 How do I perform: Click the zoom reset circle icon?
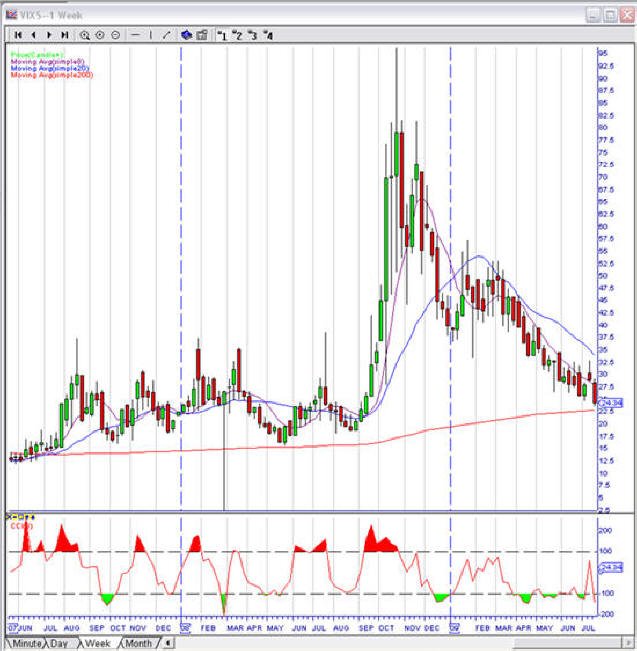100,35
